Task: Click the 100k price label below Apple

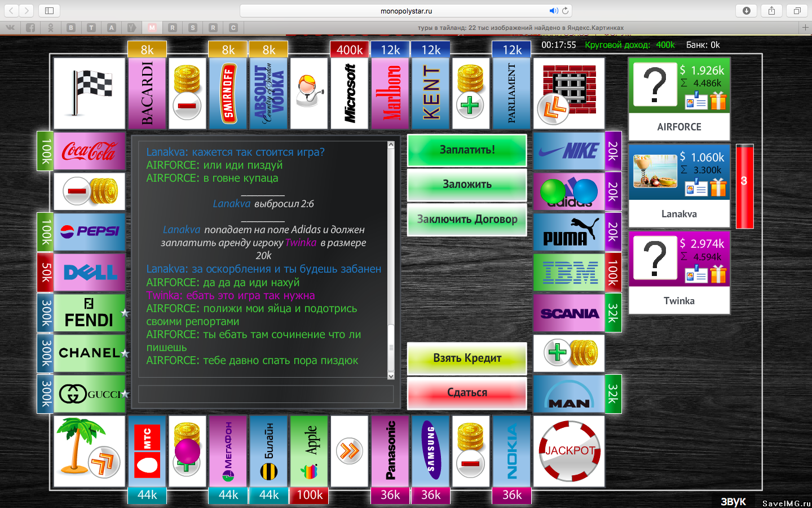Action: pos(310,495)
